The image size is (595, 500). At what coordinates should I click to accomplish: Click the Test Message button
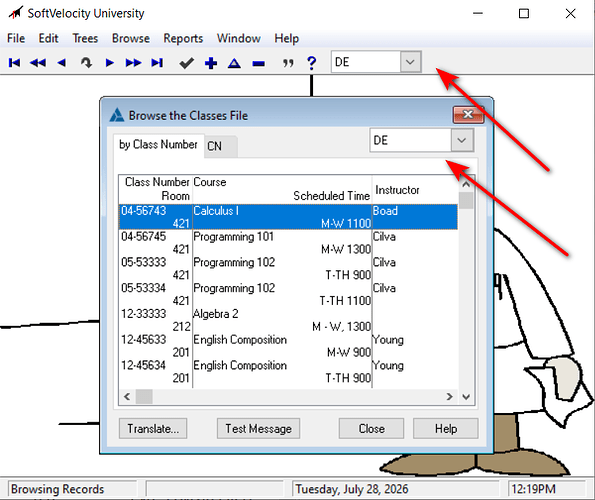tap(258, 429)
